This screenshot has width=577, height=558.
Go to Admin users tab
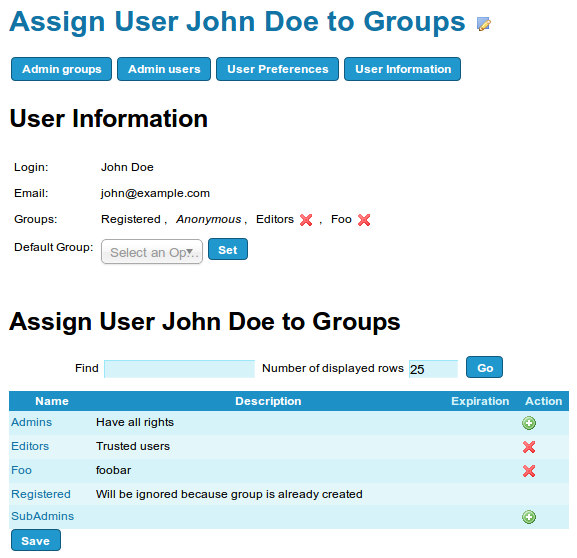(x=164, y=69)
